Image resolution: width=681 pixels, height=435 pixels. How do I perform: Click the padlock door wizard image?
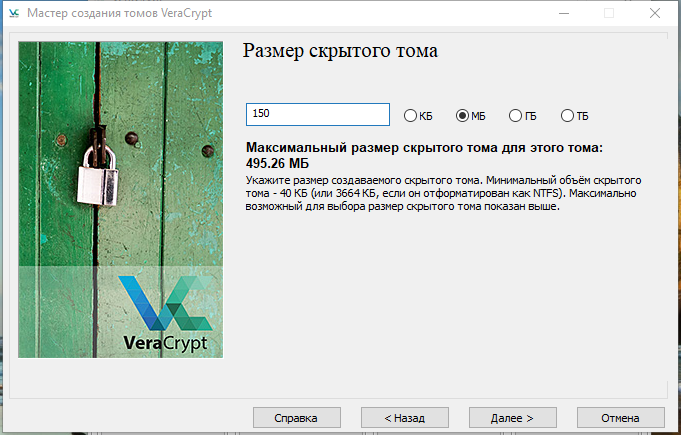[x=121, y=200]
